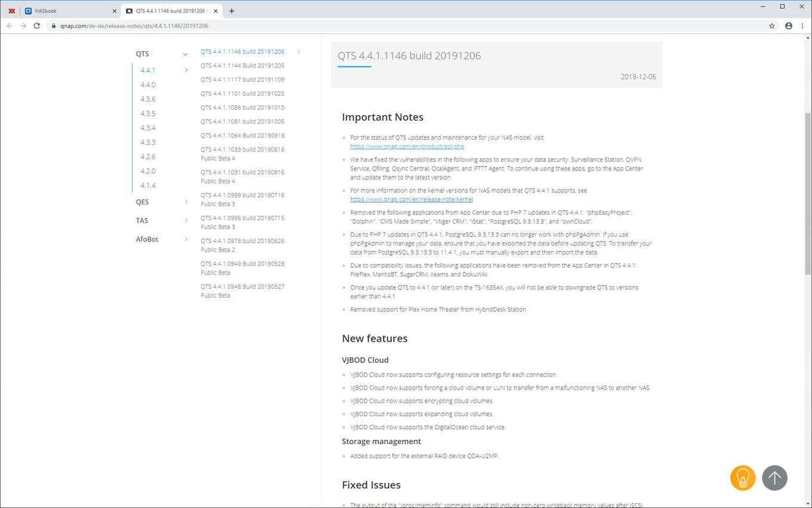
Task: Open the profile avatar icon in Chrome
Action: (789, 26)
